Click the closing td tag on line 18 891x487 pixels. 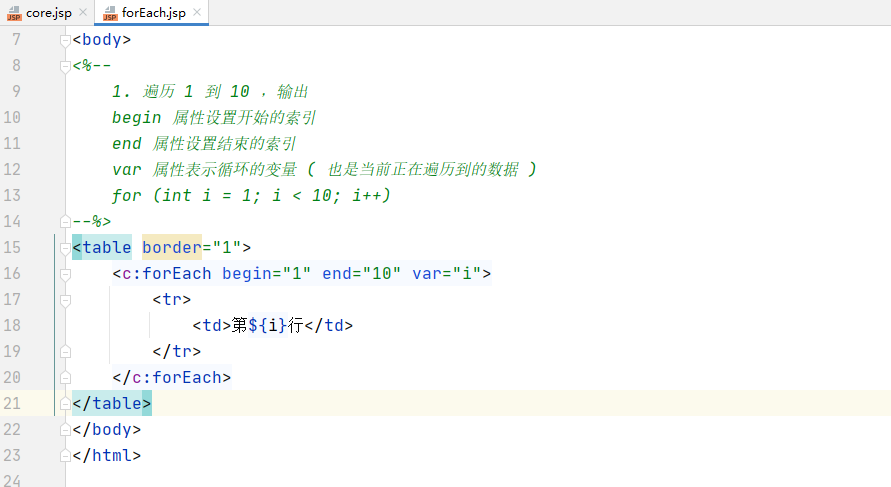pos(329,326)
